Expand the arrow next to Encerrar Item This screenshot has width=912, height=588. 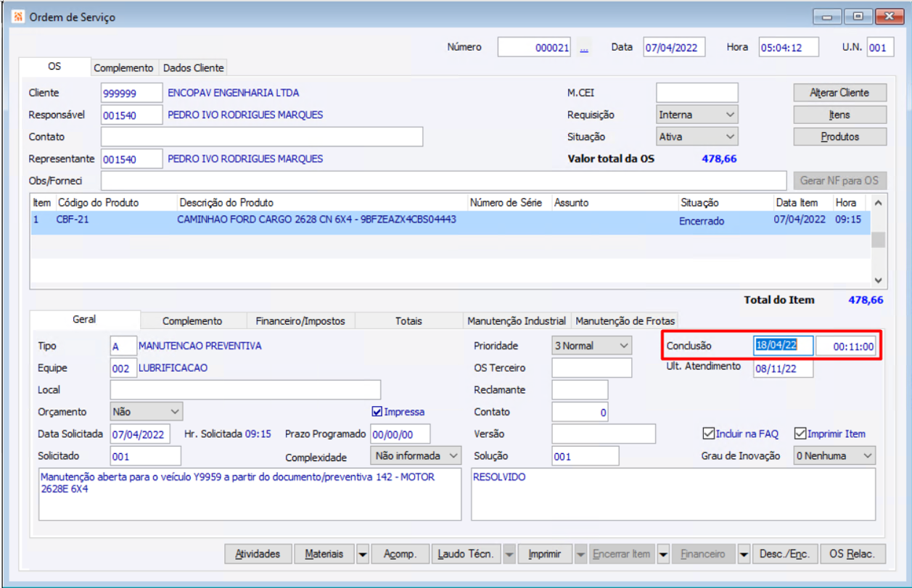pos(663,554)
